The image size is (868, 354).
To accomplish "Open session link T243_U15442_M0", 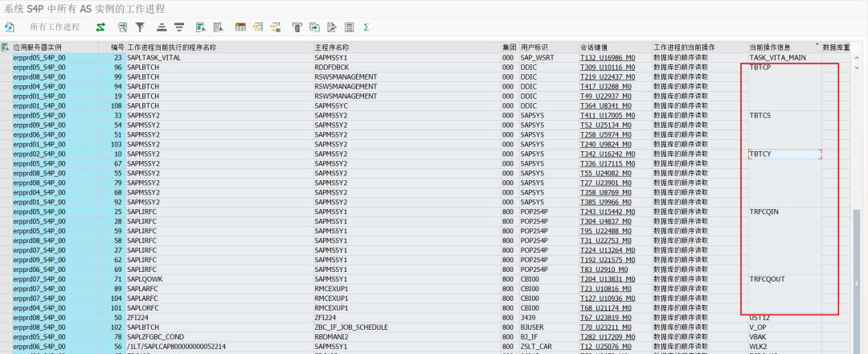I will (x=608, y=212).
